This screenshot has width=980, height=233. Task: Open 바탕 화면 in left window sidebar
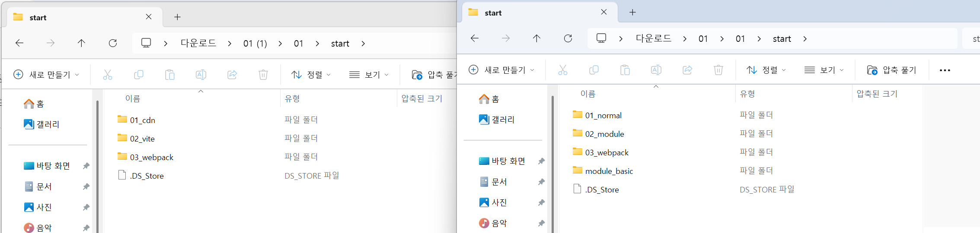tap(47, 166)
